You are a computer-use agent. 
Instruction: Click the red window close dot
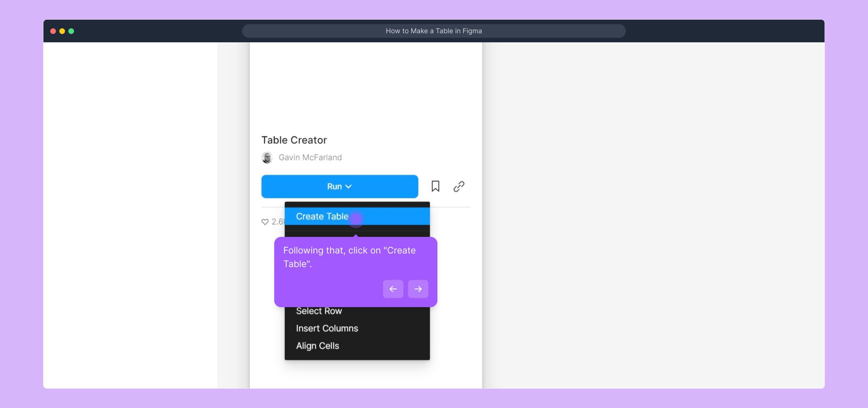[x=53, y=31]
